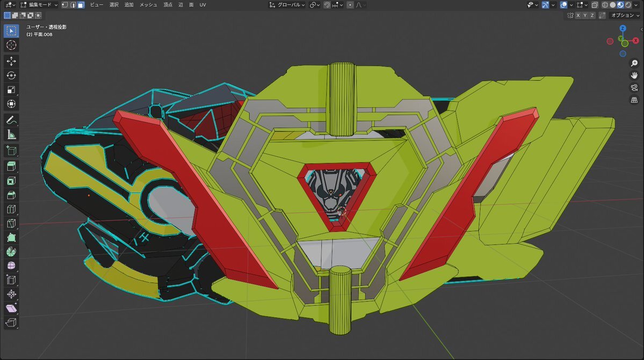Activate the Extrude Region tool

point(11,166)
